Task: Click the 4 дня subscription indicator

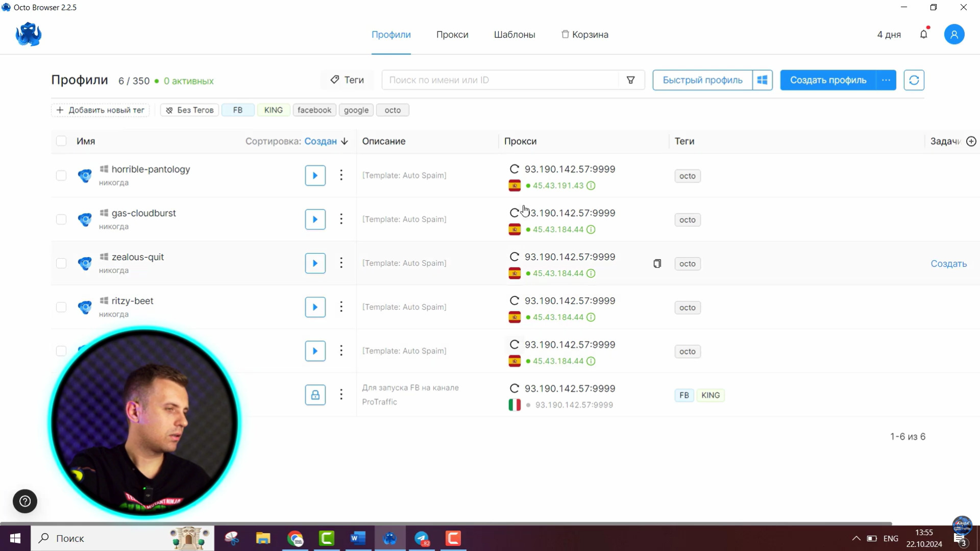Action: coord(889,35)
